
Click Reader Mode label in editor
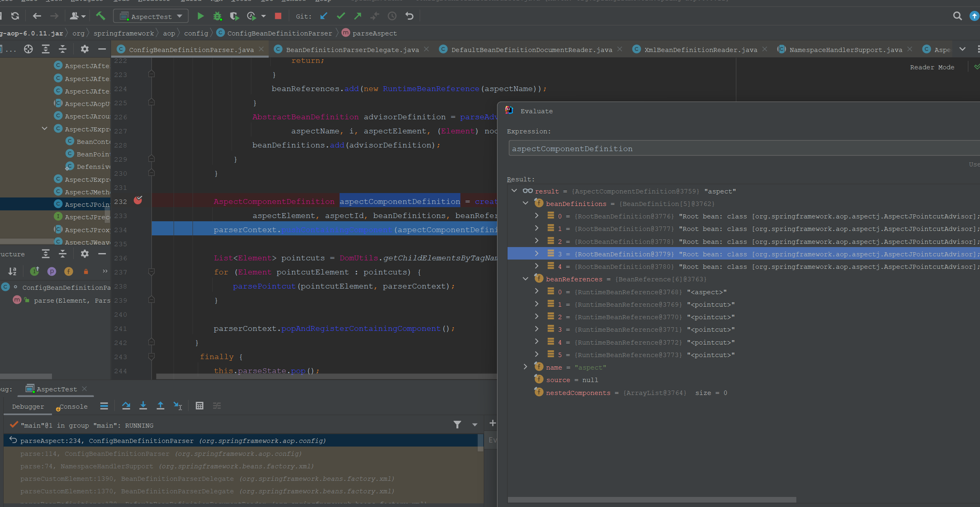point(932,67)
